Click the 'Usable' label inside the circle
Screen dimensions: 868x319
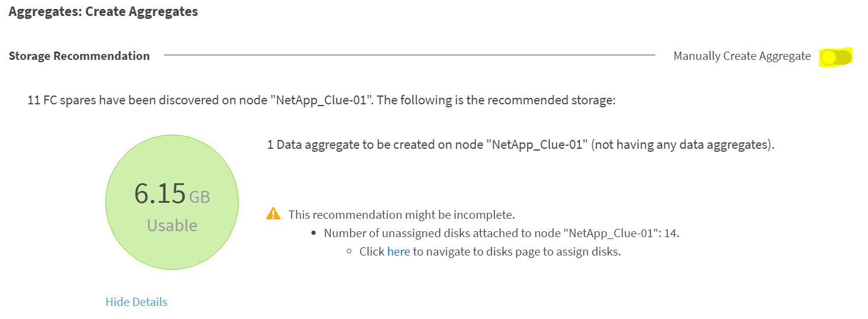(172, 225)
